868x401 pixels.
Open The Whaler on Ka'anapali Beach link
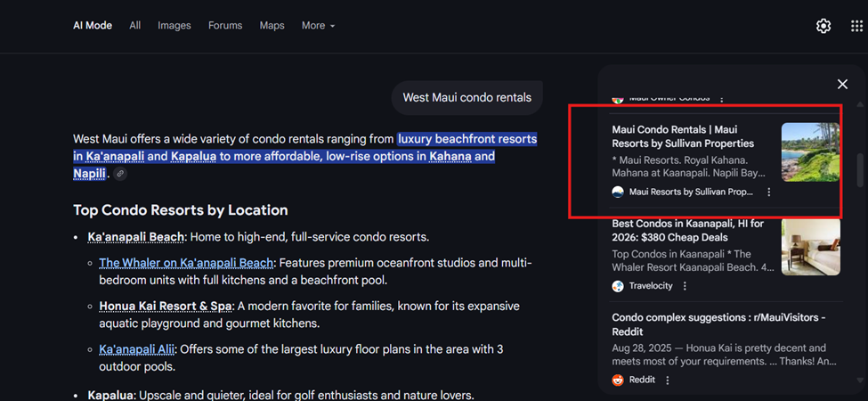tap(186, 263)
